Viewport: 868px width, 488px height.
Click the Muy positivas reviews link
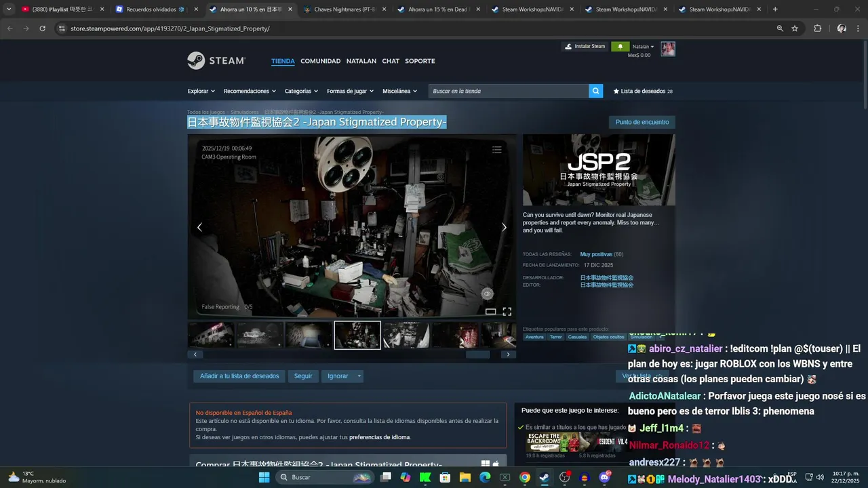(x=596, y=254)
